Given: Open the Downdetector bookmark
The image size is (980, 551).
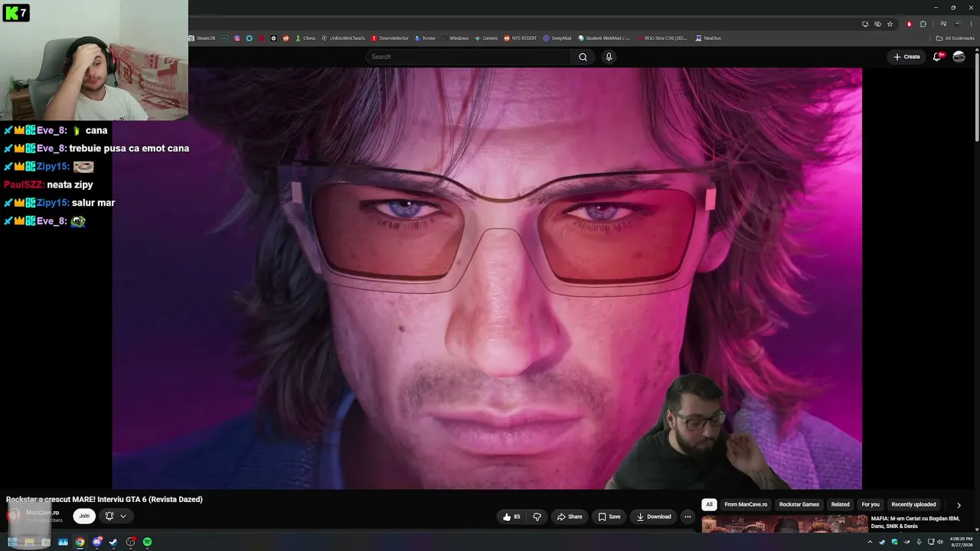Looking at the screenshot, I should tap(390, 38).
